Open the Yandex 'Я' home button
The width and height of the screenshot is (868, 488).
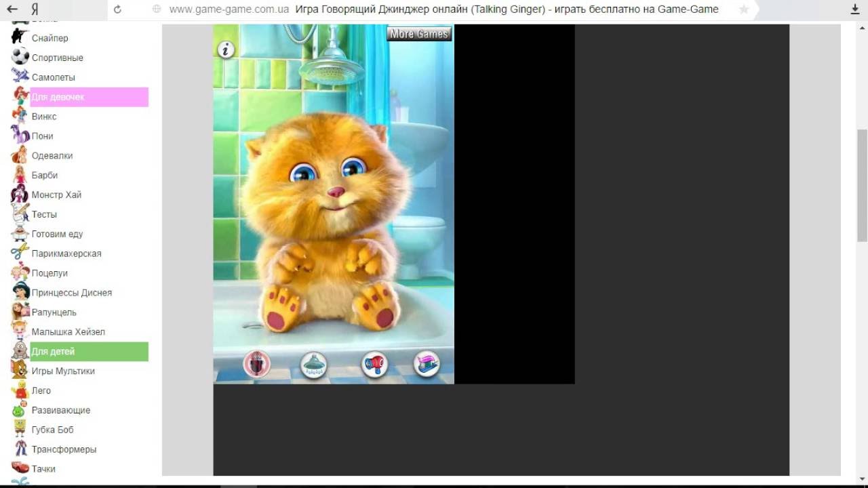35,9
